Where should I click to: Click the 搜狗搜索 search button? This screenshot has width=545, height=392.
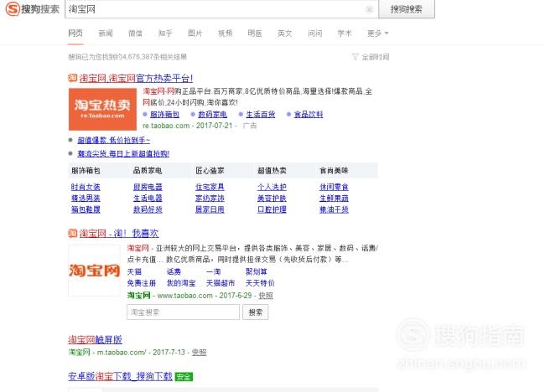[407, 9]
